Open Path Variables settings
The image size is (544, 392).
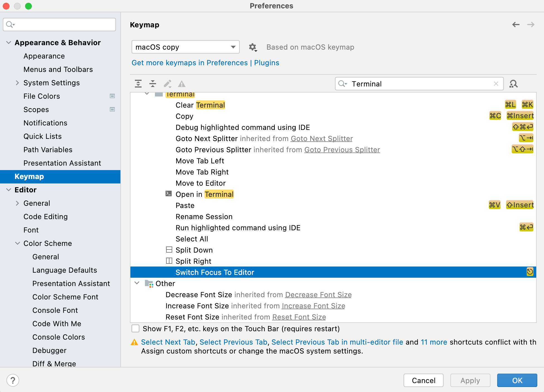48,150
